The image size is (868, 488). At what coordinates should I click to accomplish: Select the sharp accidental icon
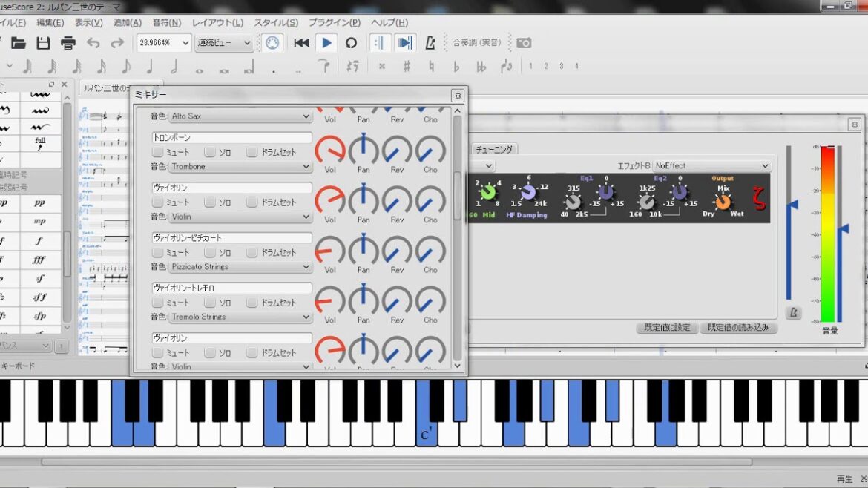tap(407, 67)
